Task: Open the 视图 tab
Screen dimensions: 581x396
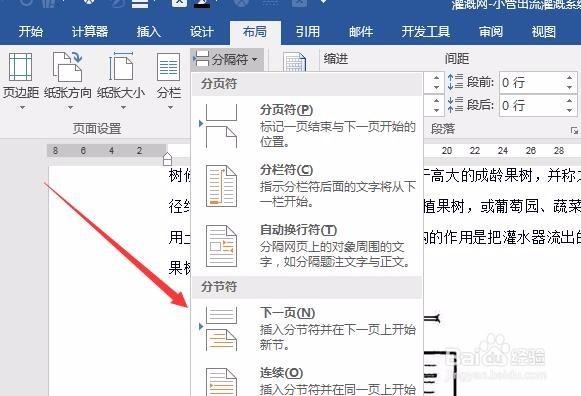Action: [544, 31]
